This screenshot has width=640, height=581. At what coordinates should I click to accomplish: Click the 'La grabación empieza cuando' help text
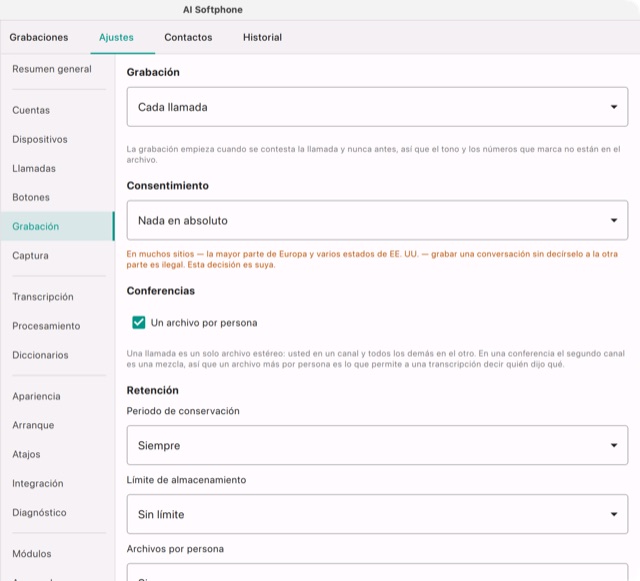coord(373,154)
